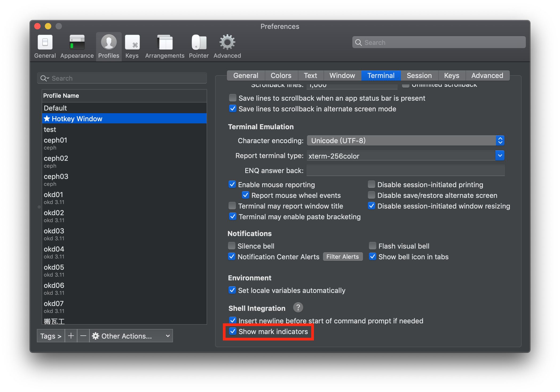Uncheck Enable mouse reporting
Image resolution: width=560 pixels, height=392 pixels.
pos(232,185)
